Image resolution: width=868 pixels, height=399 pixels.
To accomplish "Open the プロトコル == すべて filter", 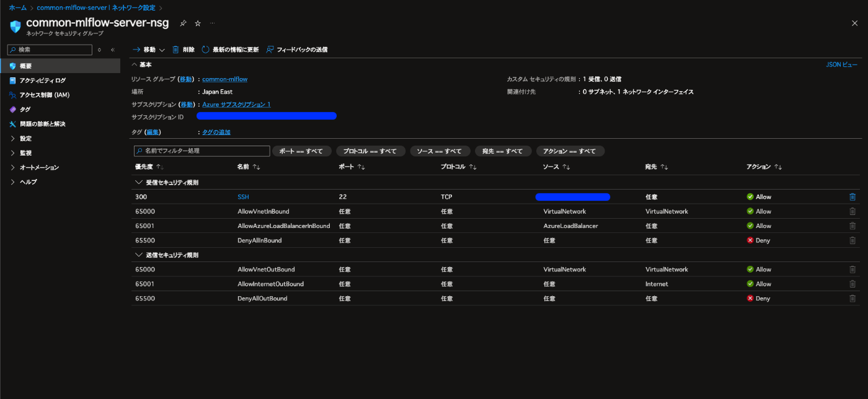I will point(371,151).
